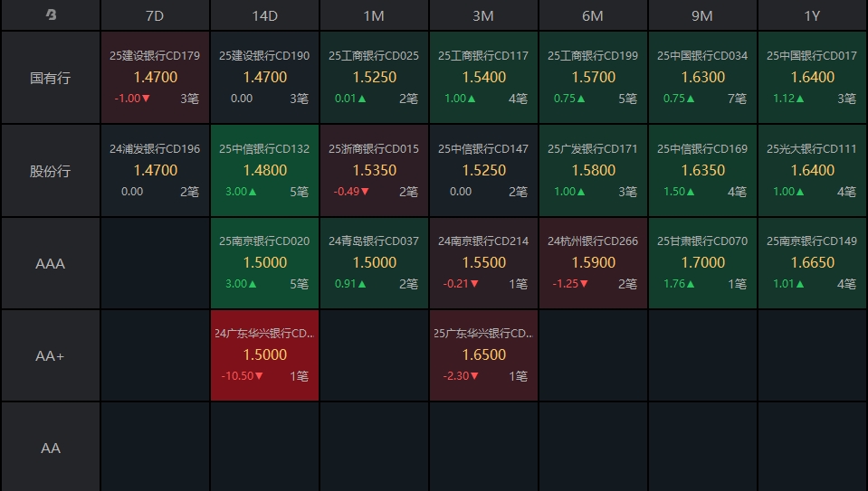Screen dimensions: 868x491
Task: Click the -10.50 change value
Action: click(x=242, y=376)
